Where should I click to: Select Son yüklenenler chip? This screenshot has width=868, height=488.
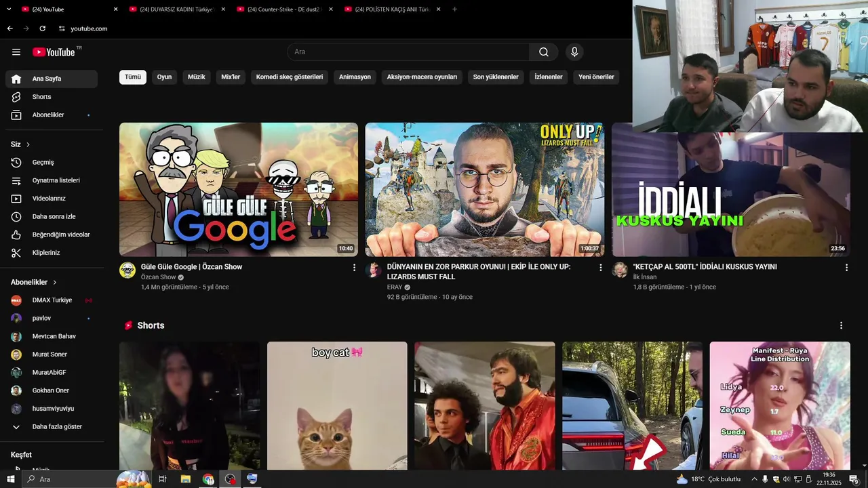tap(496, 77)
